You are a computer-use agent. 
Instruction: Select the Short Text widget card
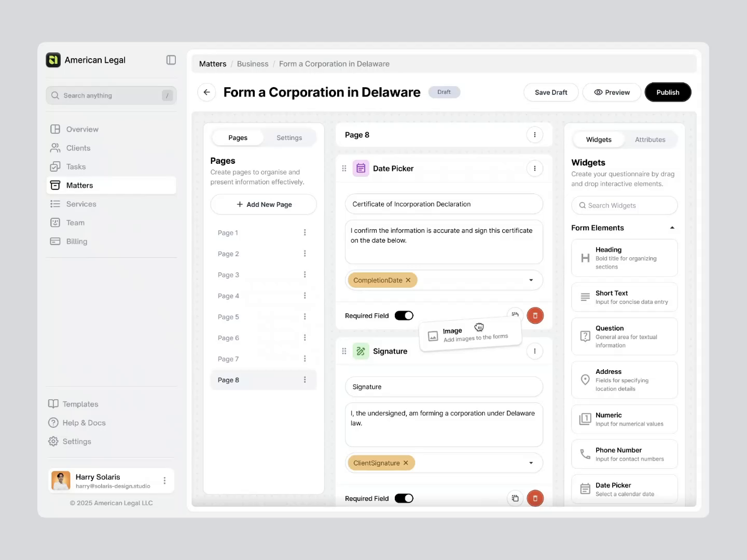coord(625,297)
